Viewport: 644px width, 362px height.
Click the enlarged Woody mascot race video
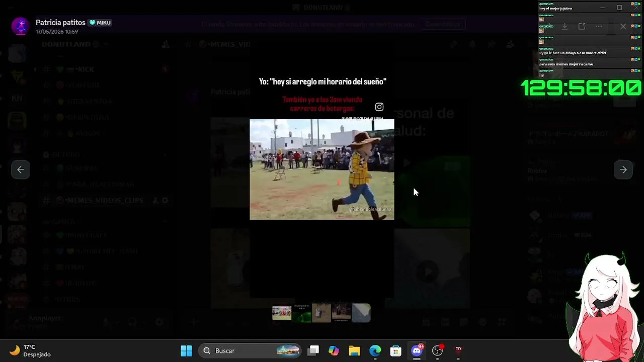(x=322, y=169)
